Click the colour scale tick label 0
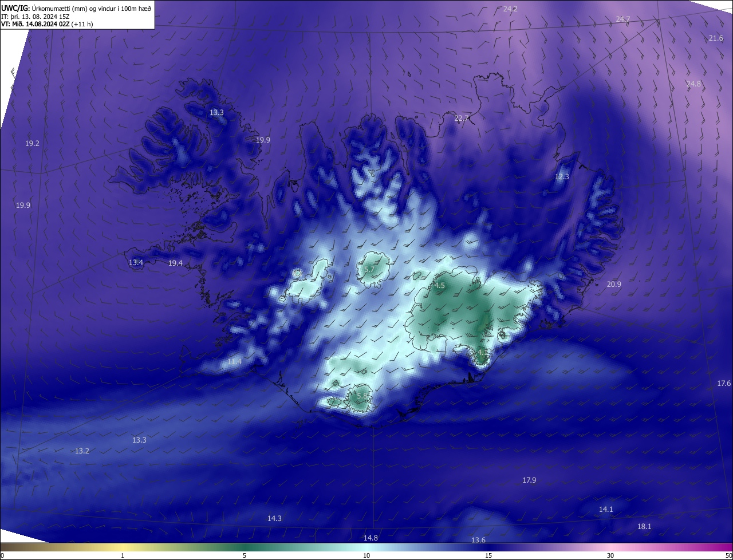Screen dimensions: 733x560 2,555
